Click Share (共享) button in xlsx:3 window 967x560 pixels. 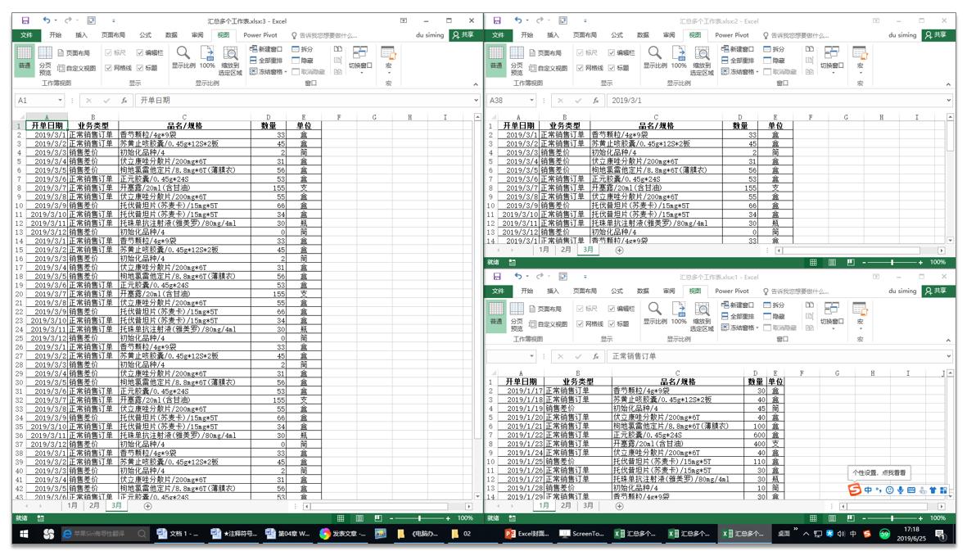tap(463, 35)
